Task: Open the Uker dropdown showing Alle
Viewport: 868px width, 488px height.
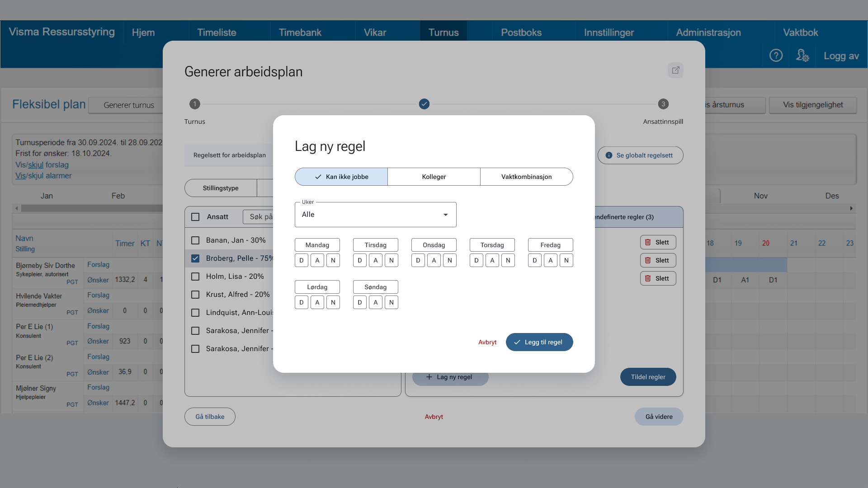Action: 376,215
